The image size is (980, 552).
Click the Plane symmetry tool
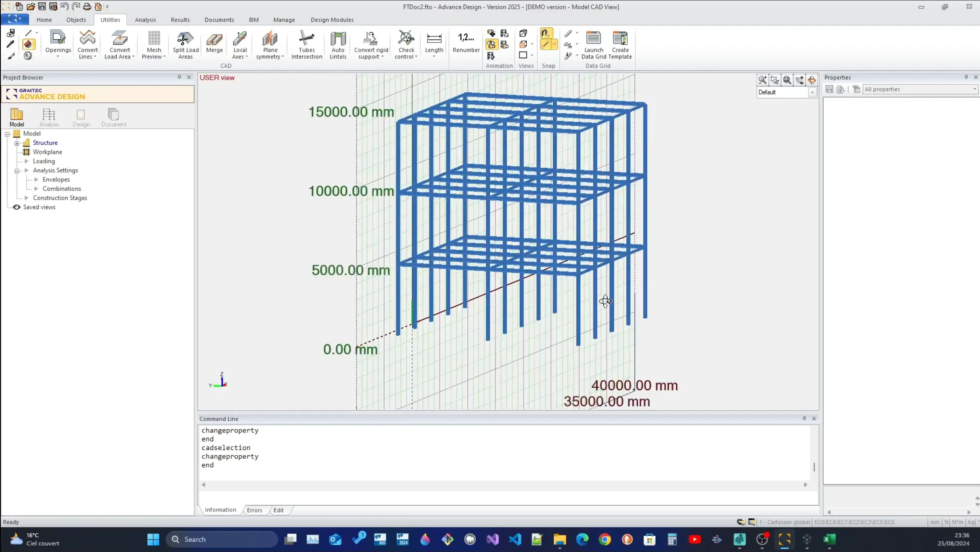pyautogui.click(x=270, y=43)
